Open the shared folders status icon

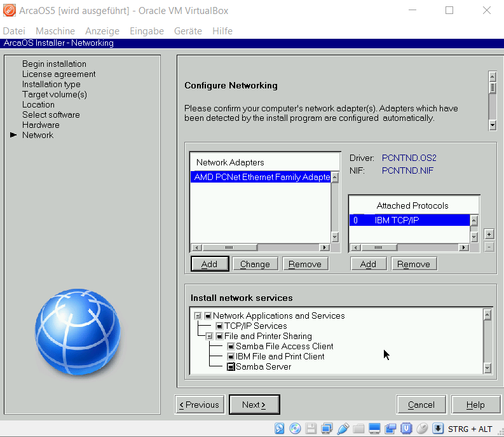[358, 428]
